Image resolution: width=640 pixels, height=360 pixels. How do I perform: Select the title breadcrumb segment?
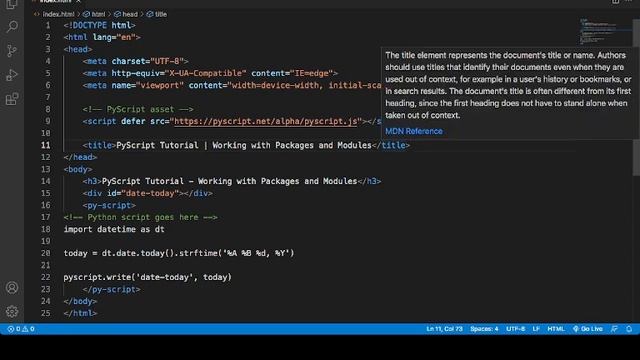pyautogui.click(x=157, y=14)
